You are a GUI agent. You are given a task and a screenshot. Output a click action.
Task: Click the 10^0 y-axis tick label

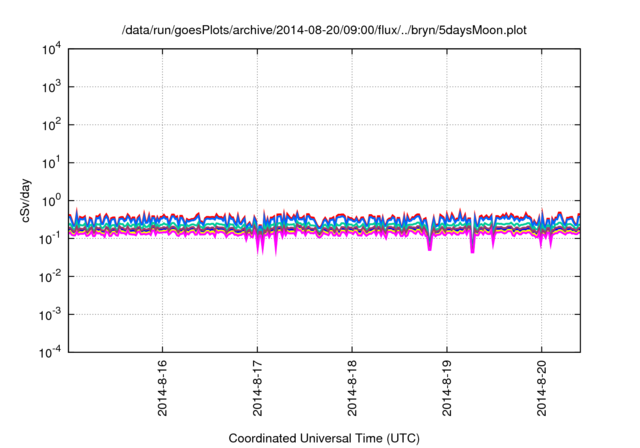[50, 200]
